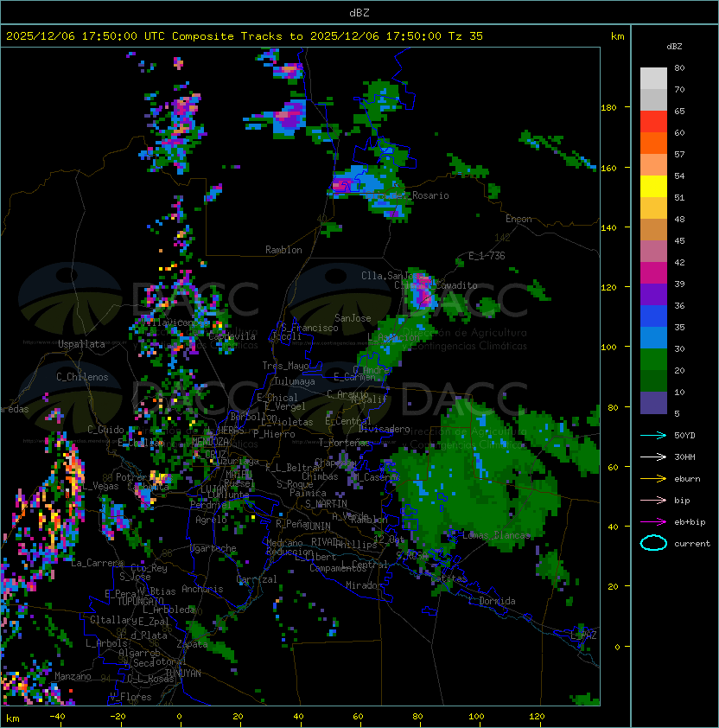Click the 'Agrelo' map label
The width and height of the screenshot is (719, 728).
point(211,520)
